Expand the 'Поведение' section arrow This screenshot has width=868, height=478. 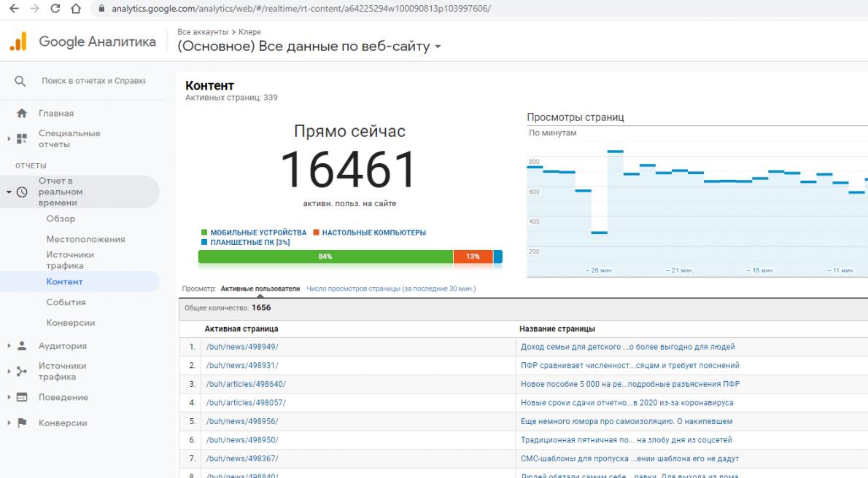9,397
